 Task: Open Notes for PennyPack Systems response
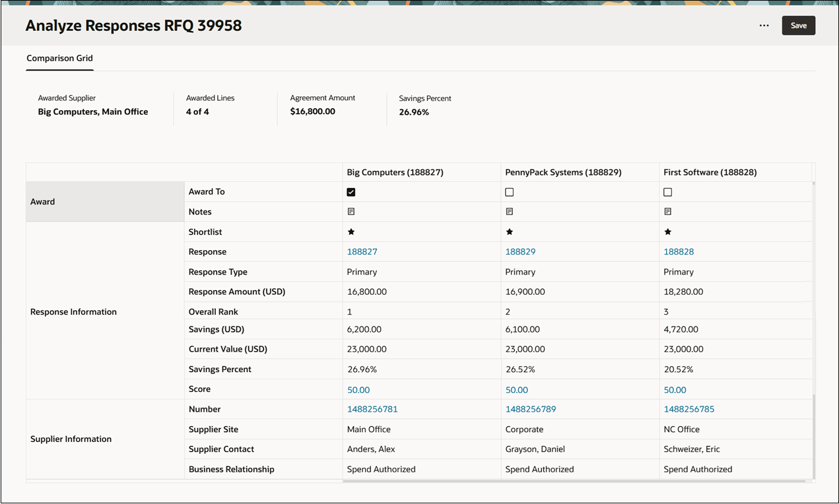(x=509, y=212)
